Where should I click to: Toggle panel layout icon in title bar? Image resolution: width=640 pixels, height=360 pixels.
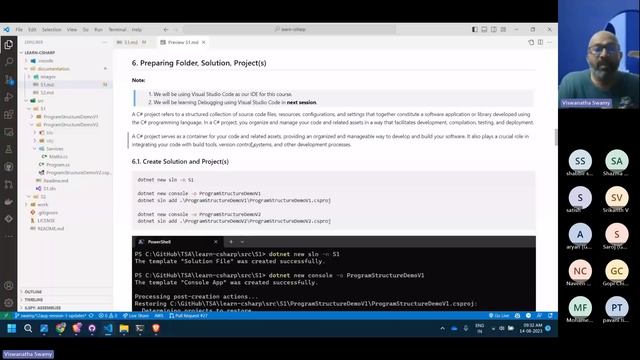click(484, 29)
